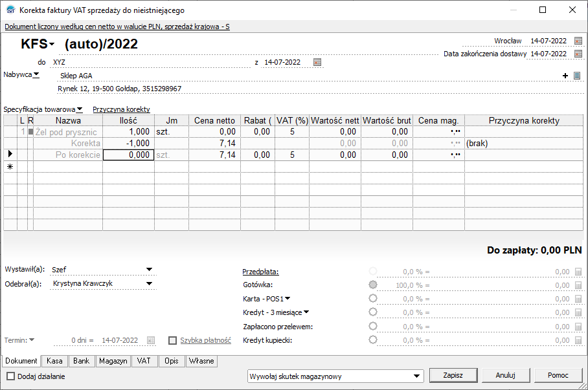Select the Gotówka payment radio button

(x=373, y=285)
